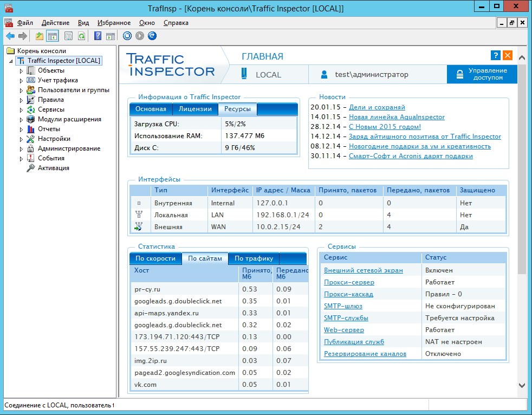Click the blue Back arrow in toolbar
Viewport: 532px width, 415px height.
[x=10, y=36]
